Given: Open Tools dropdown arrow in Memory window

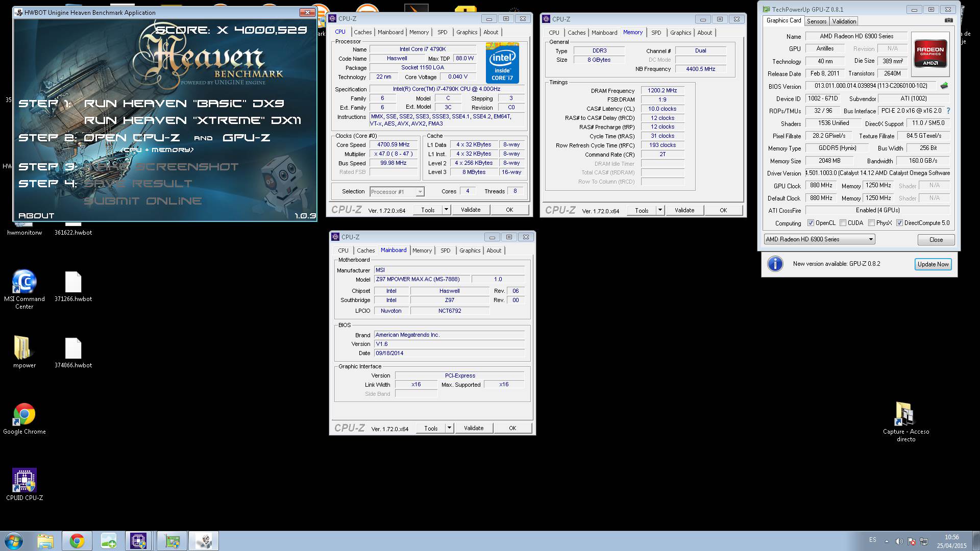Looking at the screenshot, I should [660, 210].
